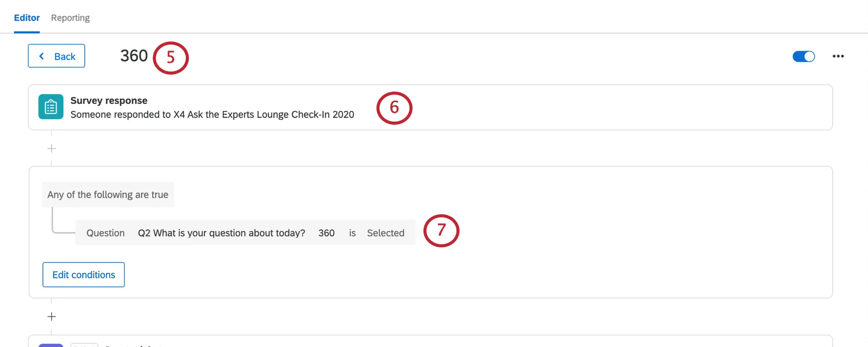Click the Survey response clipboard icon
Viewport: 868px width, 347px height.
(50, 107)
